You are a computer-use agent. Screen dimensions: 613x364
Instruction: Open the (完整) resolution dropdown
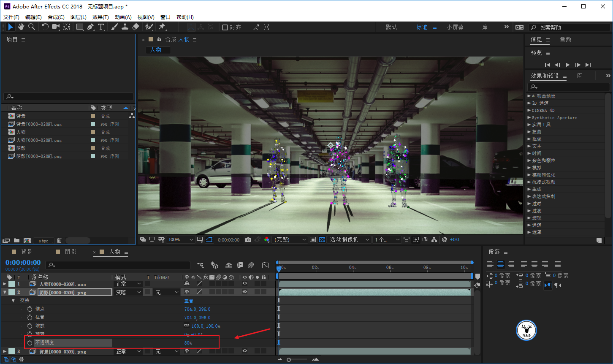click(x=291, y=240)
